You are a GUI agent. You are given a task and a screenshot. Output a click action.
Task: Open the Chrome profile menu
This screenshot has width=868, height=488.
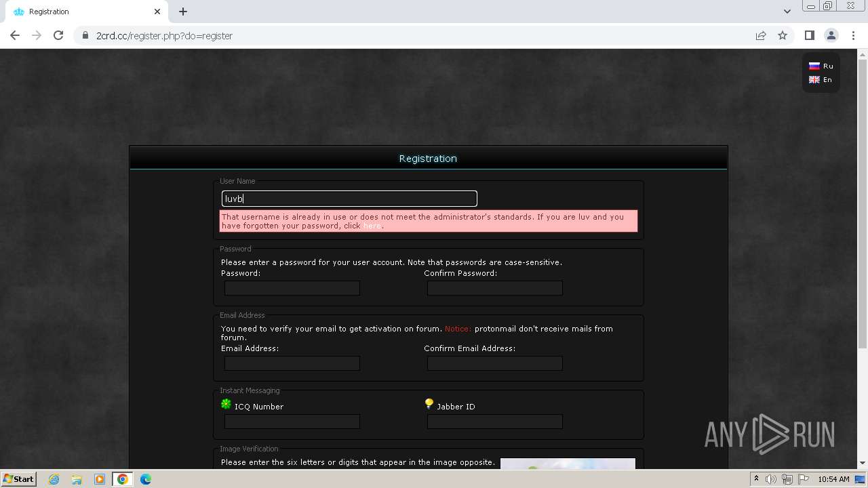(831, 35)
